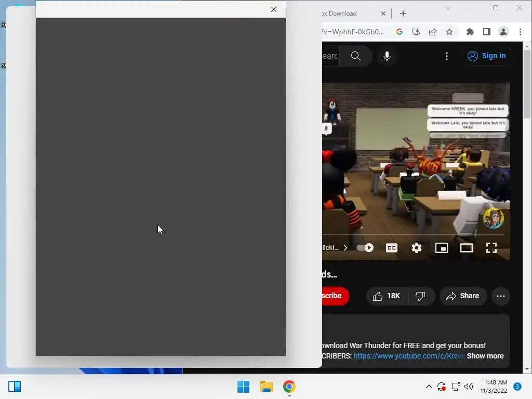Screen dimensions: 532x399
Task: Close the Download tab in Chrome
Action: (383, 14)
